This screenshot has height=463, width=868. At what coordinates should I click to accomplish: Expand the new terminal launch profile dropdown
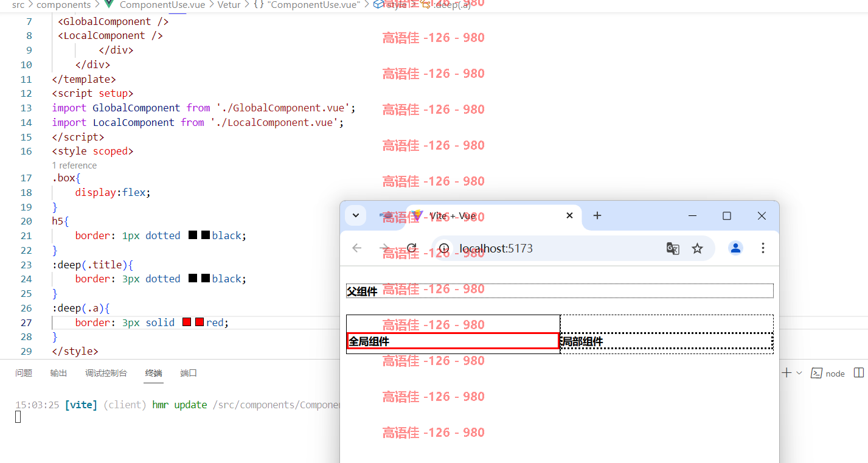799,372
